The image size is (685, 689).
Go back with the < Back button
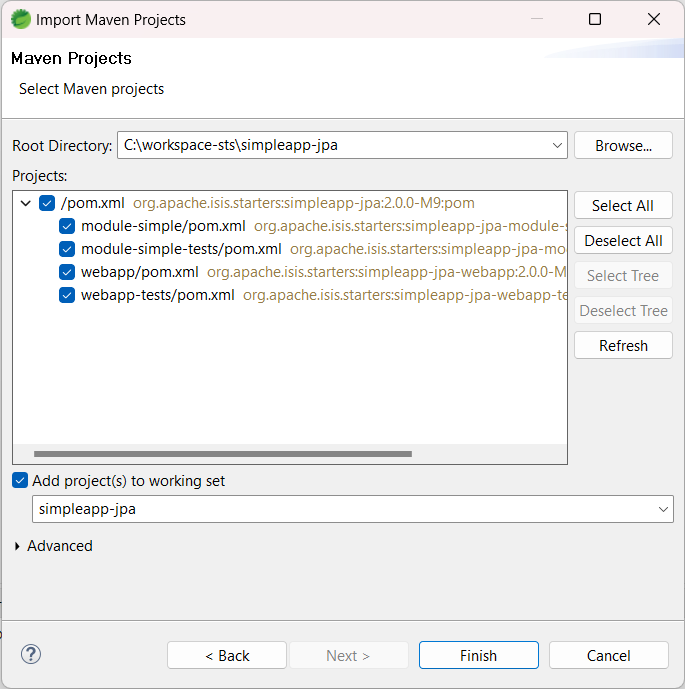pos(227,655)
